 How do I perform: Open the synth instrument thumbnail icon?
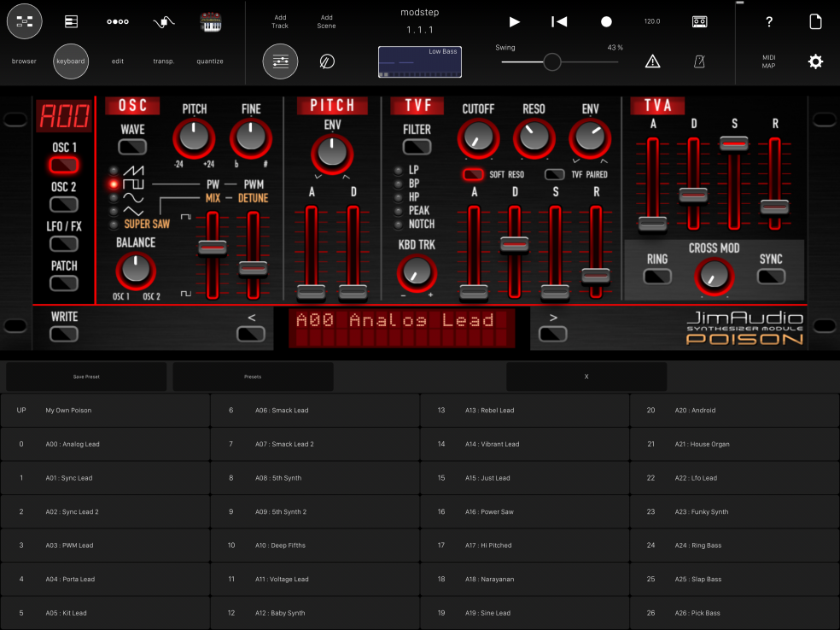coord(210,22)
